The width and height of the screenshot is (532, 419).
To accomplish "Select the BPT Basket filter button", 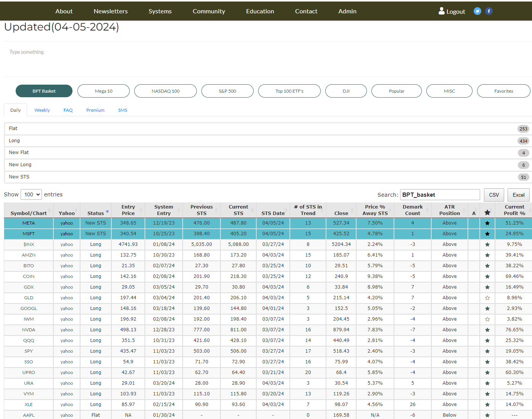I will pos(44,91).
